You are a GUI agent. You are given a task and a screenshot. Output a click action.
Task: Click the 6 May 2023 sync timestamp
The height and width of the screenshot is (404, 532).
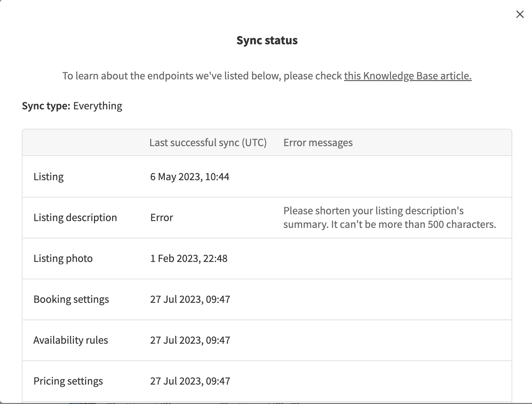(x=189, y=176)
